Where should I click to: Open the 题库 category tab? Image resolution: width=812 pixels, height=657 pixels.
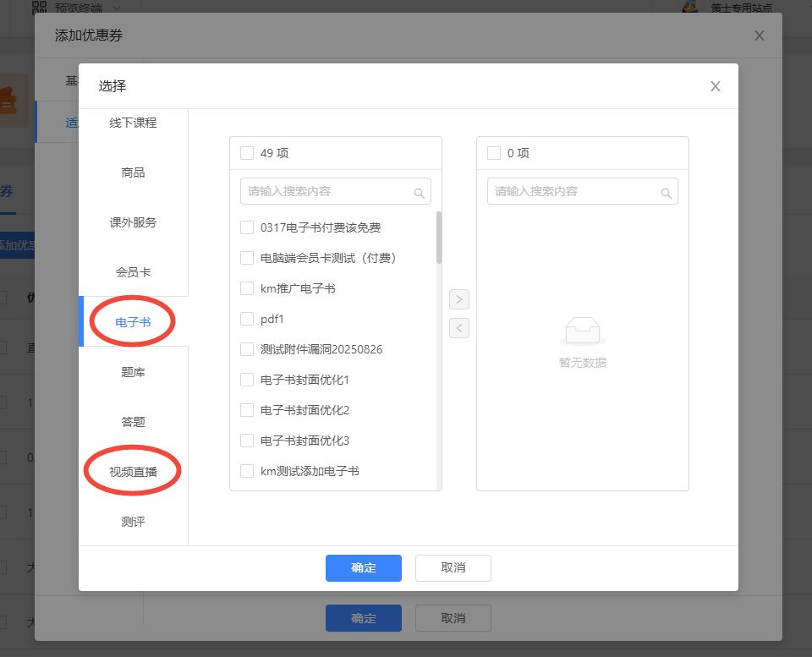pyautogui.click(x=133, y=372)
